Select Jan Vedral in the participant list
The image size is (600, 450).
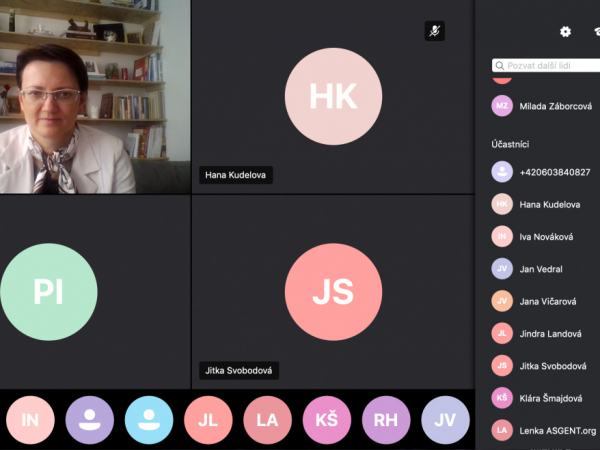(546, 269)
